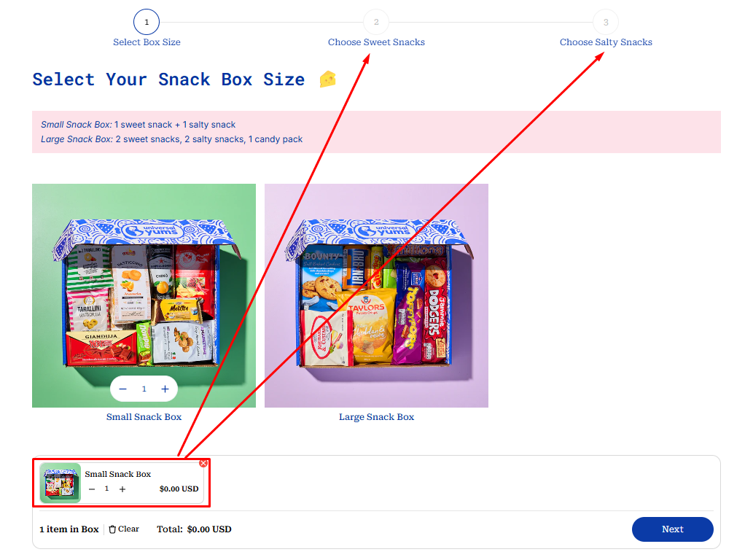Click minus icon in the box summary item
Screen dimensions: 745x560
[92, 489]
